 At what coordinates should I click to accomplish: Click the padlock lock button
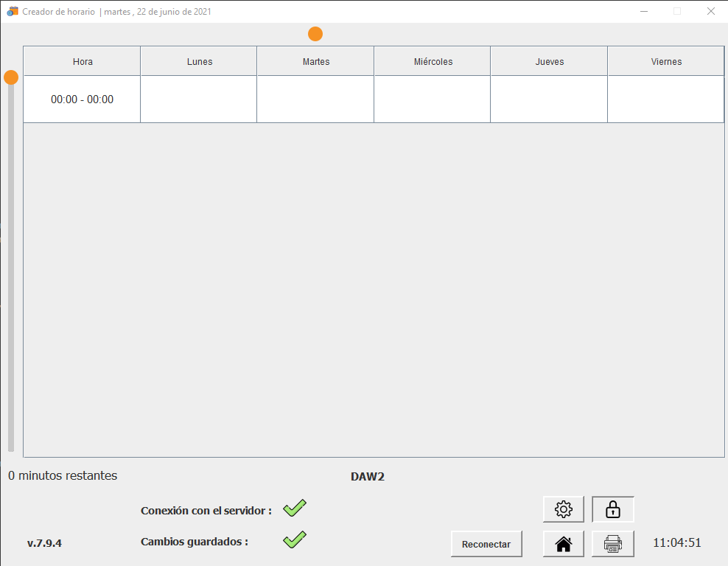pos(612,509)
